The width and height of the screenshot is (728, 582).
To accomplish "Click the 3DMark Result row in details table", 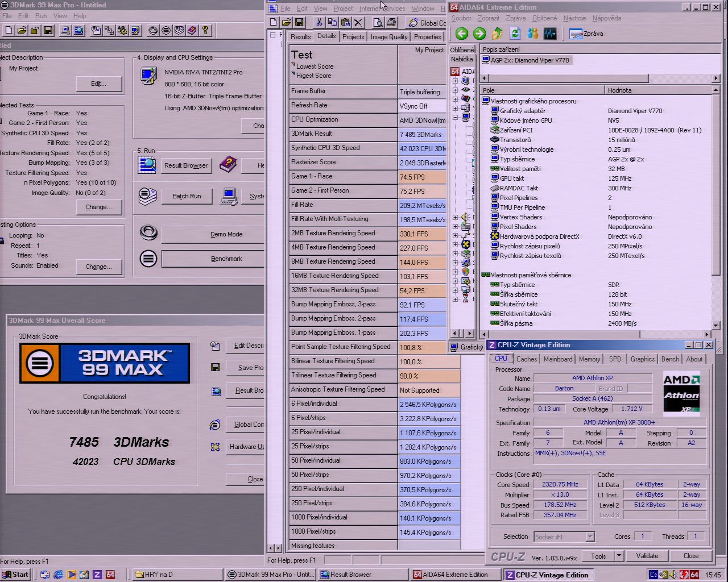I will [x=367, y=134].
